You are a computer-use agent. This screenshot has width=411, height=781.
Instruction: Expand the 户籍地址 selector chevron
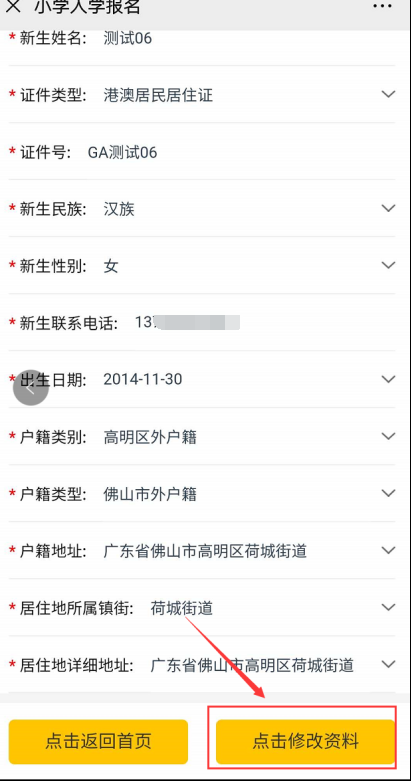[388, 550]
